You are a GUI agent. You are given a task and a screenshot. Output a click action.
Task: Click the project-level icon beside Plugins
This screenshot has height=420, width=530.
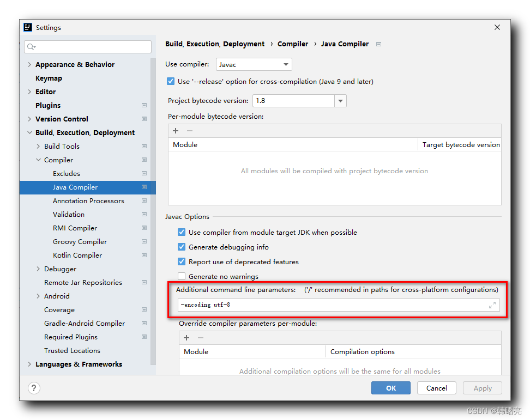click(x=144, y=105)
